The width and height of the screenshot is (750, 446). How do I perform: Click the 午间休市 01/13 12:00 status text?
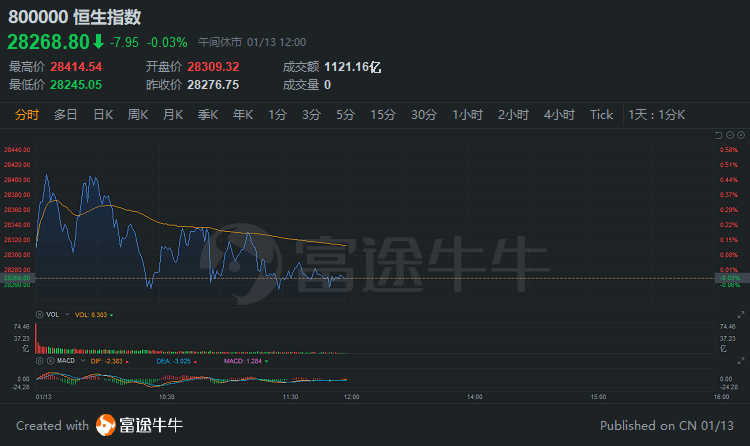tap(252, 42)
